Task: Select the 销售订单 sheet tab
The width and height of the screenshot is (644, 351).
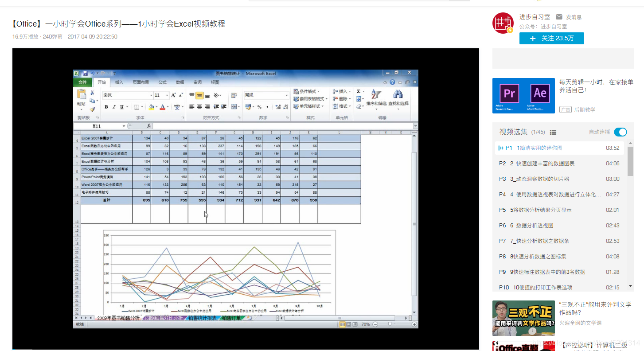Action: coord(231,318)
